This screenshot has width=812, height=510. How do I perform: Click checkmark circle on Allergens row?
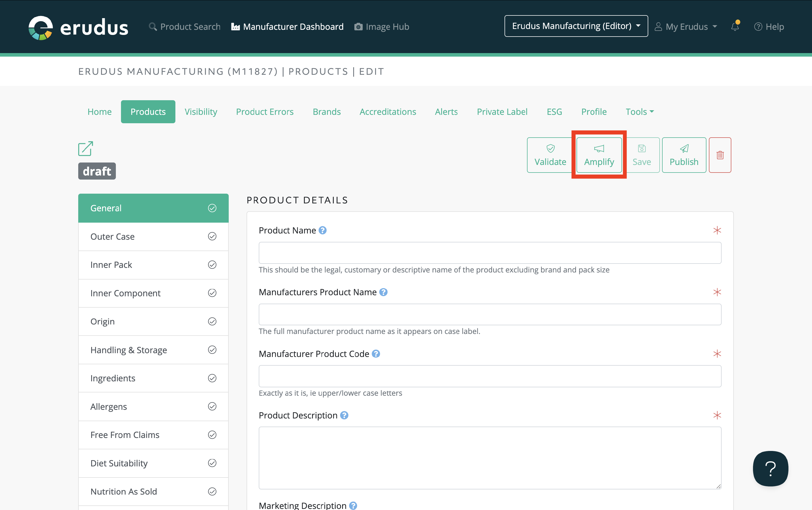click(x=212, y=407)
